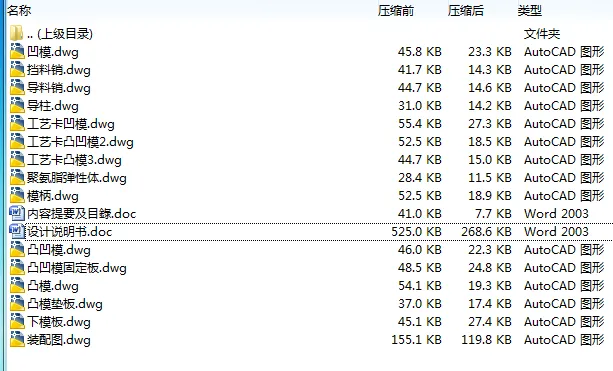This screenshot has width=613, height=371.
Task: Click the AutoCAD icon for 工艺卡凹模.dwg
Action: 17,124
